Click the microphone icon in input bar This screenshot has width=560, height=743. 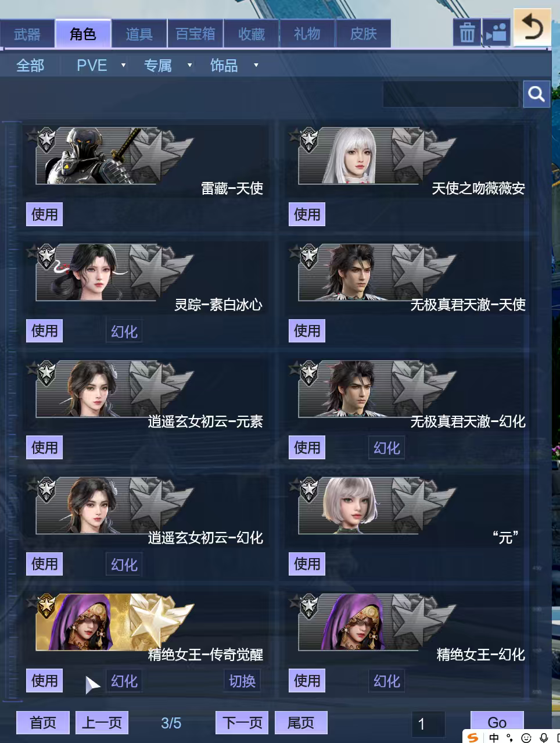pyautogui.click(x=544, y=737)
